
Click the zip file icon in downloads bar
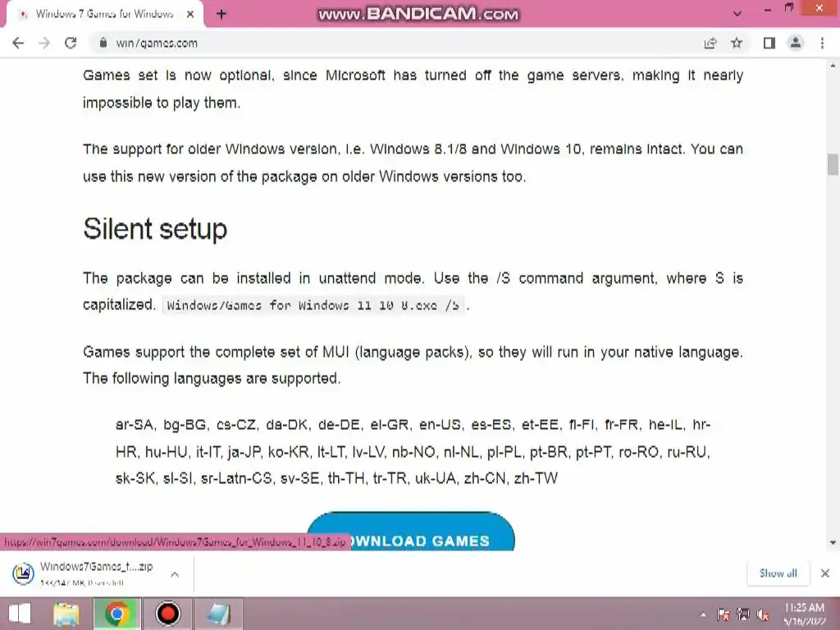pyautogui.click(x=24, y=573)
